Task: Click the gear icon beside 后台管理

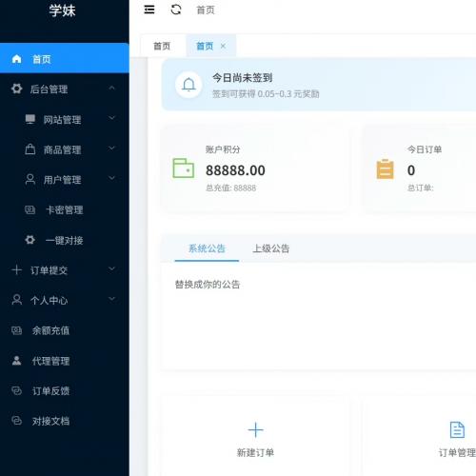Action: click(x=16, y=89)
